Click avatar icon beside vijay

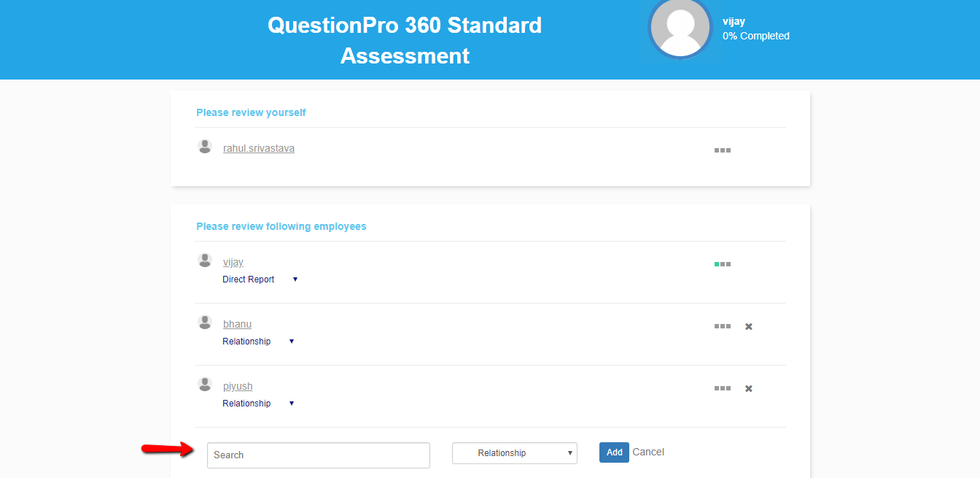tap(205, 259)
